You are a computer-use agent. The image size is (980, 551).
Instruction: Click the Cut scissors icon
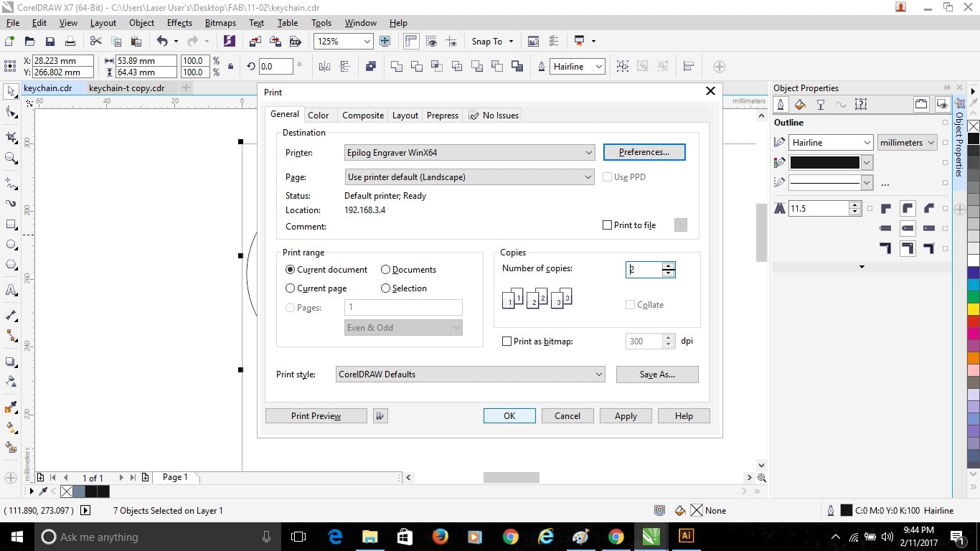point(96,42)
